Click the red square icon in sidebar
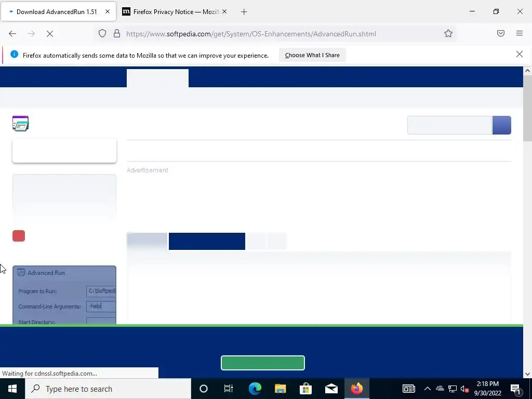Viewport: 532px width, 399px height. pos(19,236)
